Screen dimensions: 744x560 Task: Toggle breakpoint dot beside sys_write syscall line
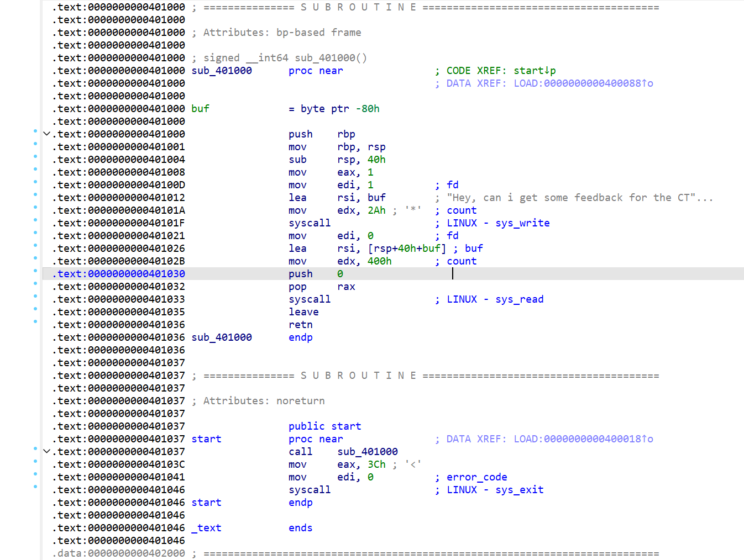pyautogui.click(x=35, y=220)
